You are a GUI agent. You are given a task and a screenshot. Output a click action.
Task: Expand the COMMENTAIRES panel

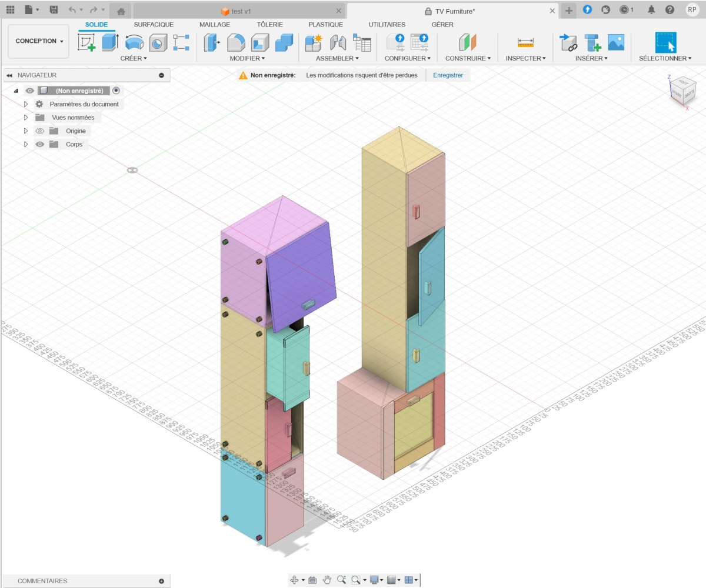pyautogui.click(x=161, y=581)
